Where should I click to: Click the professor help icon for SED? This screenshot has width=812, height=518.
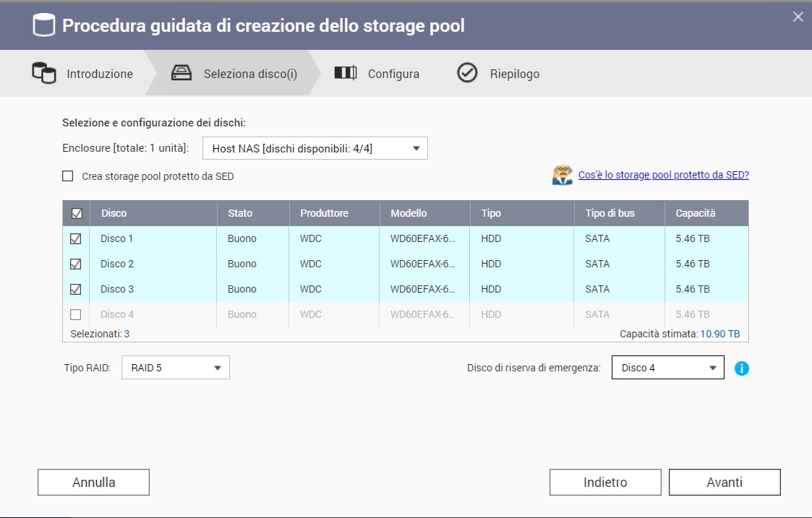pyautogui.click(x=562, y=176)
